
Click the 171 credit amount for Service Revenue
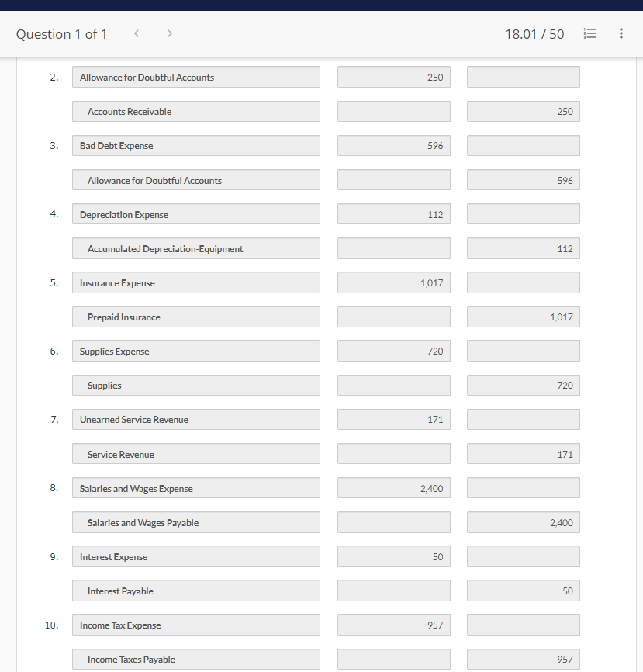coord(523,453)
